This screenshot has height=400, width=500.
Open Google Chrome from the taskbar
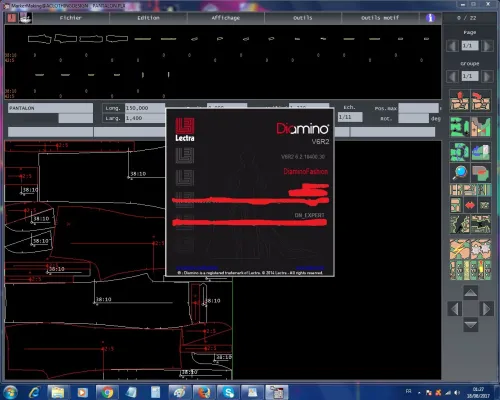pyautogui.click(x=107, y=392)
